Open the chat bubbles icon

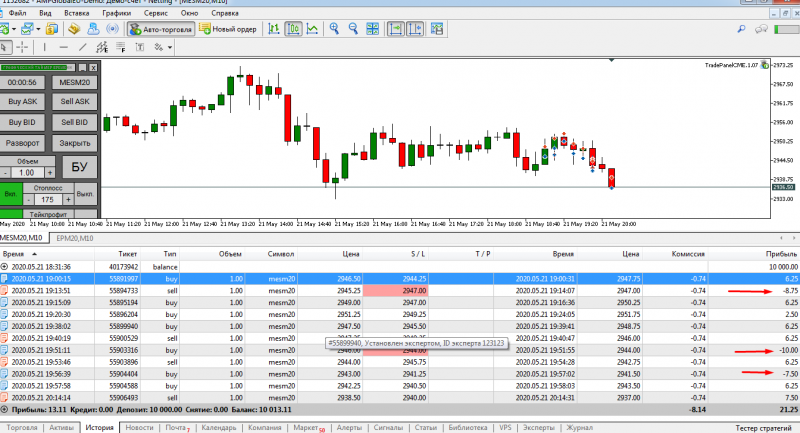pos(761,29)
